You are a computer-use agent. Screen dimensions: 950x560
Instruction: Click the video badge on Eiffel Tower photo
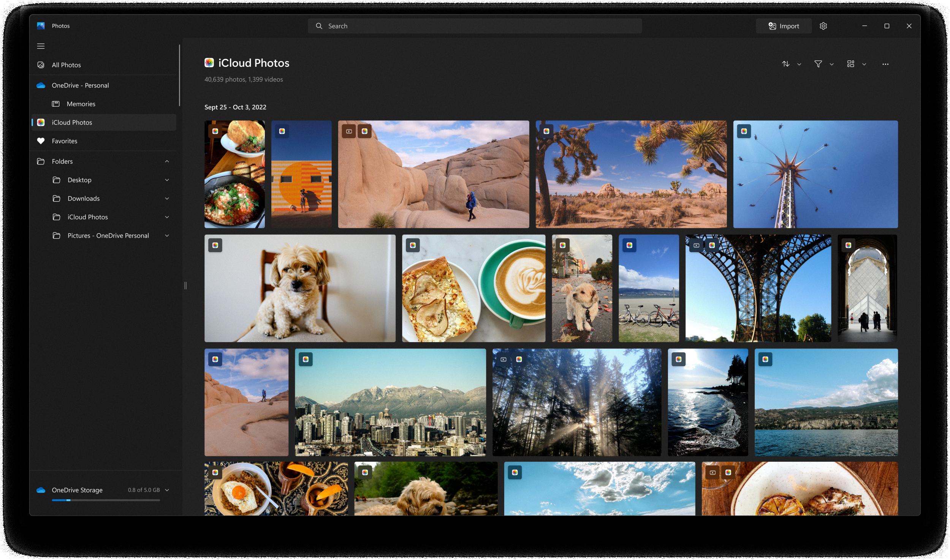[696, 245]
